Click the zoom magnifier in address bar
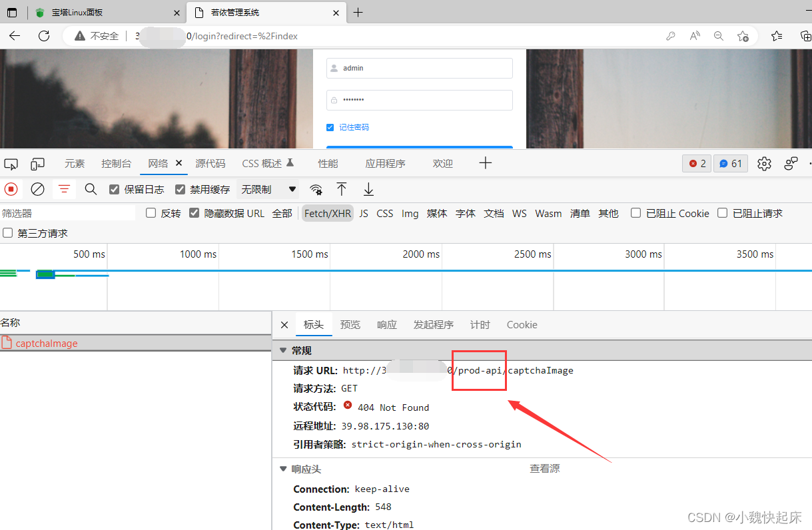812x530 pixels. [x=719, y=36]
